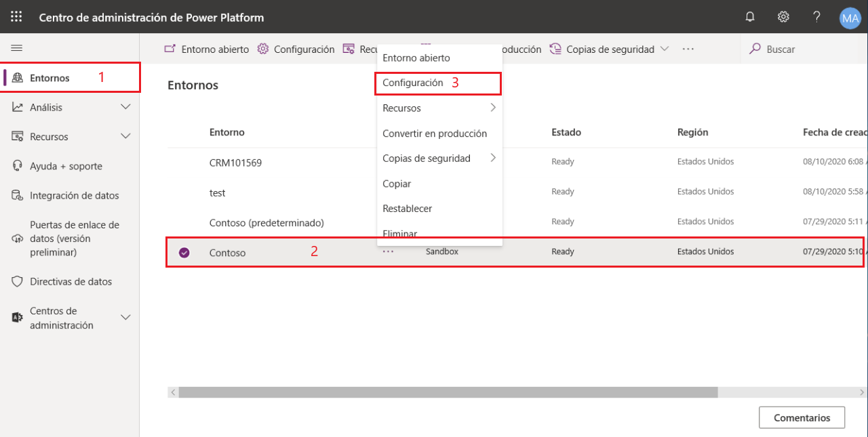This screenshot has height=437, width=868.
Task: Sort by the Región column header
Action: pos(692,132)
